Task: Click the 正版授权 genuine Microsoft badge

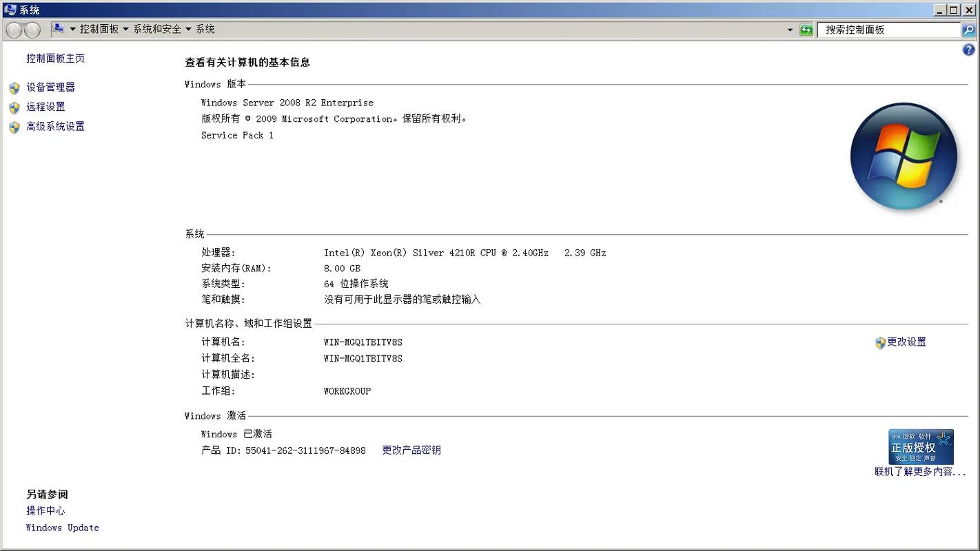Action: 921,446
